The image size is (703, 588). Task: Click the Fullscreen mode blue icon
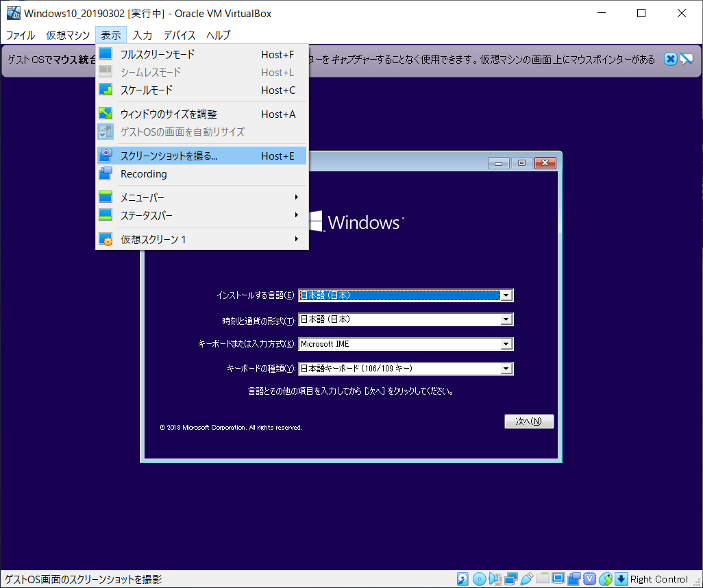(106, 54)
